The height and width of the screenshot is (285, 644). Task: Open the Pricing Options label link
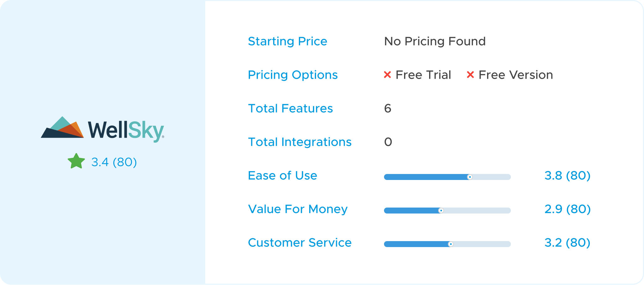click(x=293, y=75)
